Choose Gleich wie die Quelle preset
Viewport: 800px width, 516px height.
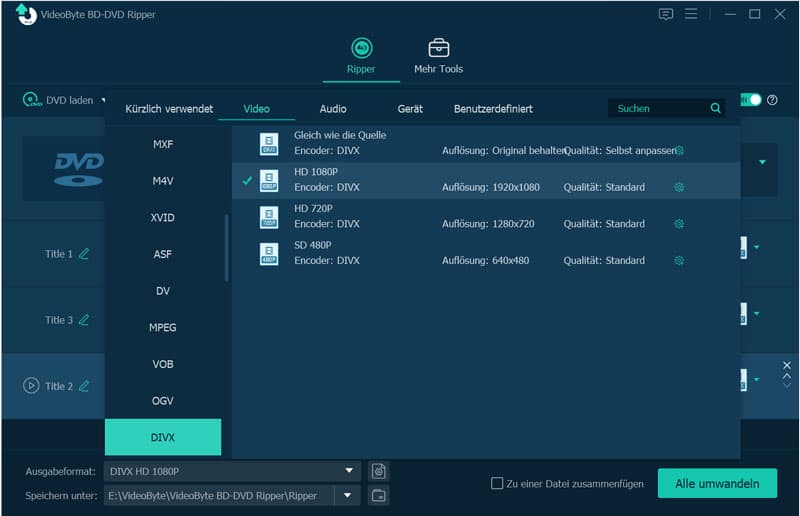coord(486,144)
